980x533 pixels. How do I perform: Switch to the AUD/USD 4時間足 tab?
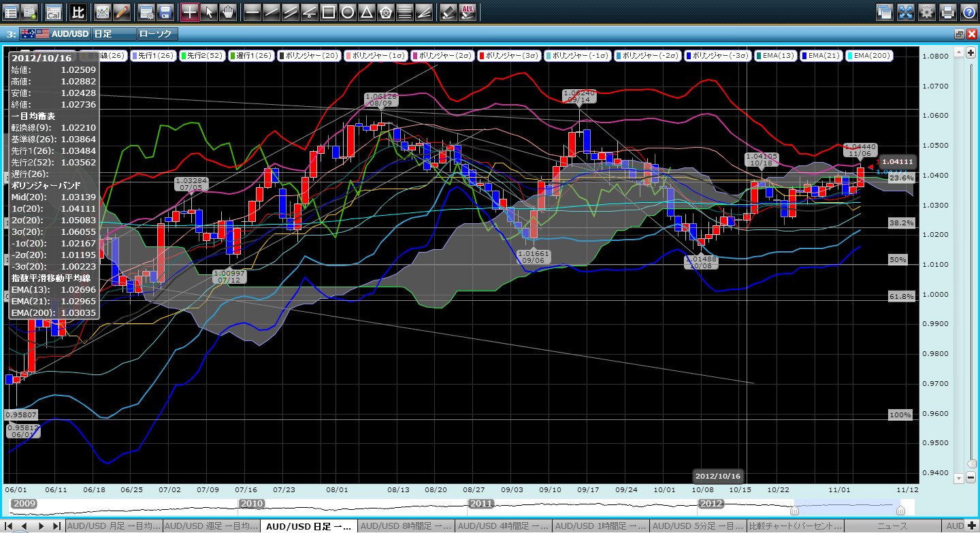[503, 526]
